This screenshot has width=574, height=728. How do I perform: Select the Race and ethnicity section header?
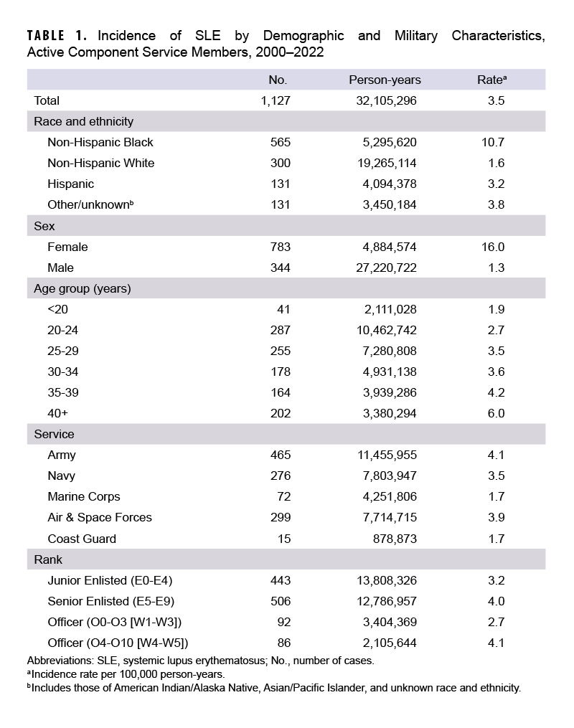point(83,121)
